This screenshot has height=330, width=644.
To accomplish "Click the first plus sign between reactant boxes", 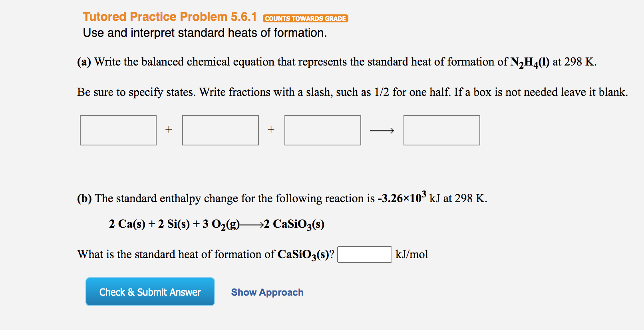I will click(x=169, y=129).
